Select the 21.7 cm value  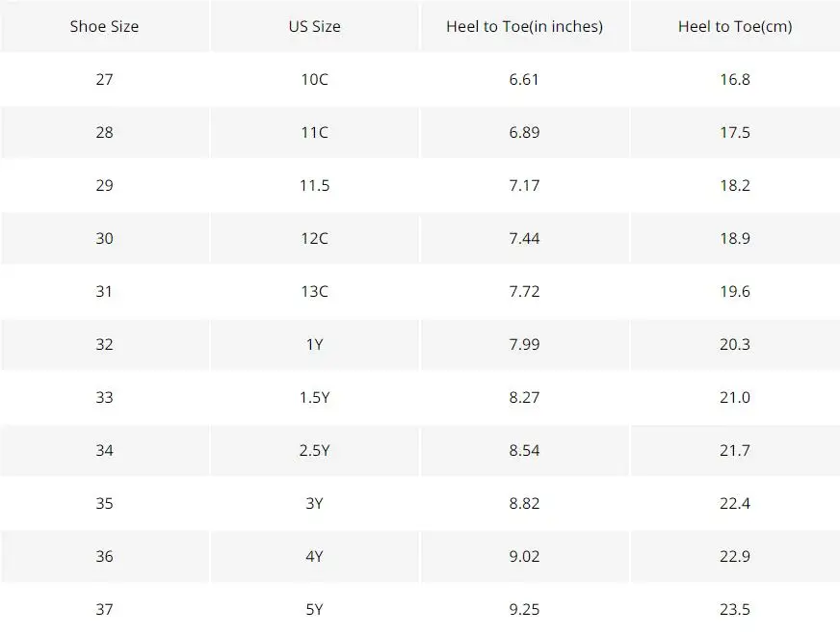click(x=735, y=451)
